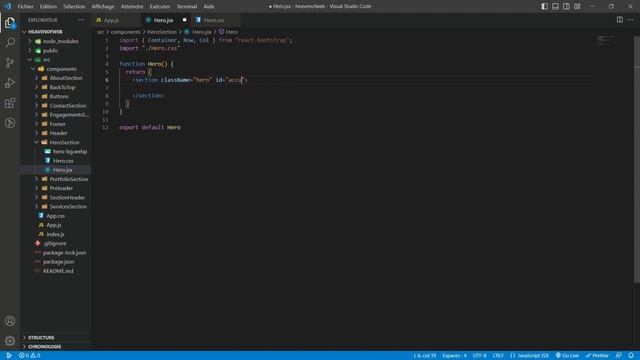
Task: Toggle the primary side bar visibility
Action: (x=544, y=6)
